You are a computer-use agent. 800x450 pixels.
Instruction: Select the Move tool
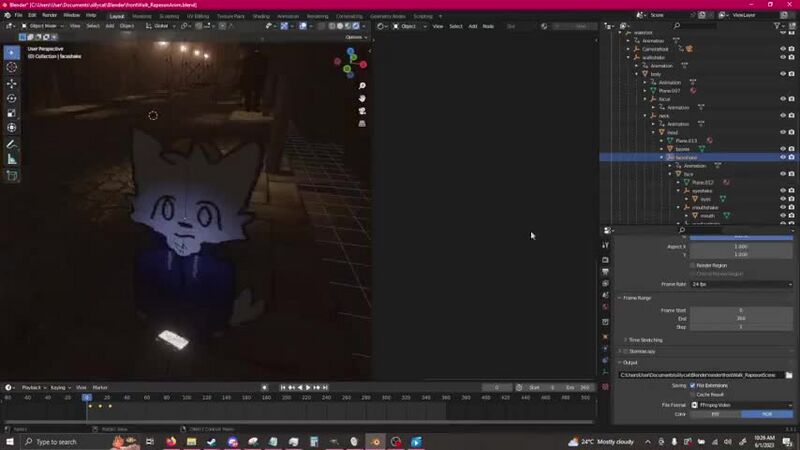[x=12, y=83]
